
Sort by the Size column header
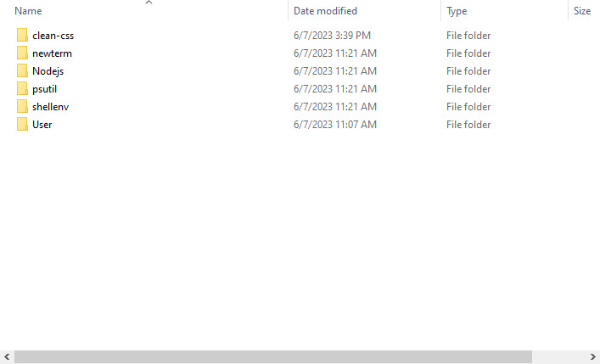[582, 11]
